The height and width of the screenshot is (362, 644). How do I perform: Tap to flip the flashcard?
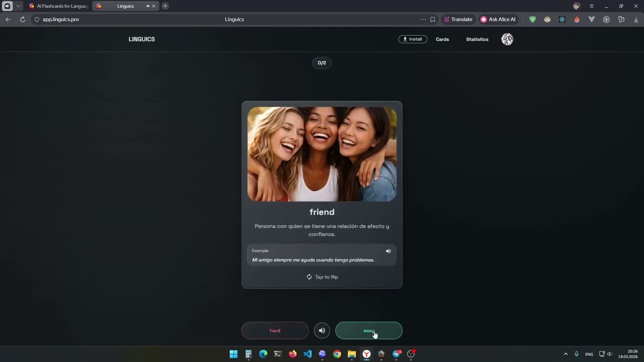point(322,277)
